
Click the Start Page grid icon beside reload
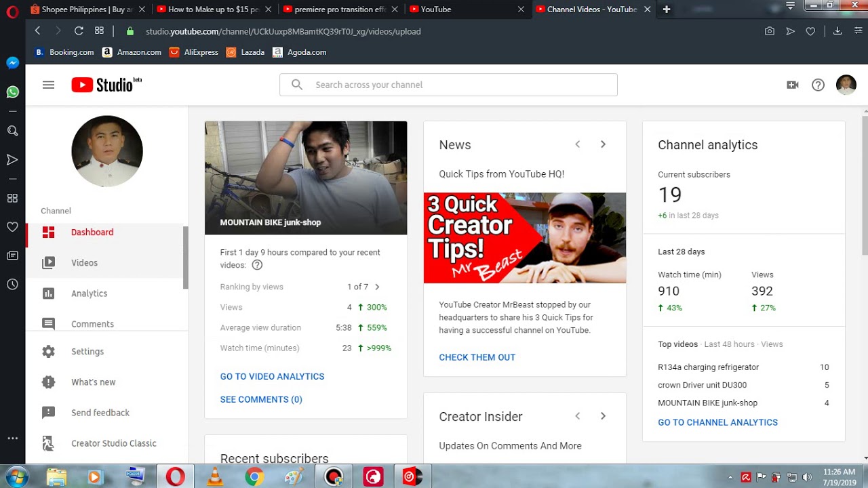(99, 31)
